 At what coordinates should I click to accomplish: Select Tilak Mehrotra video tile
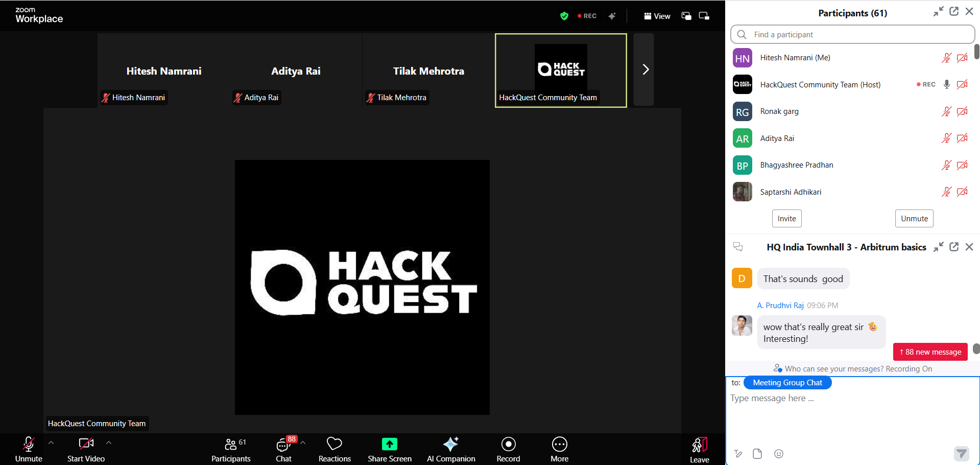tap(428, 71)
